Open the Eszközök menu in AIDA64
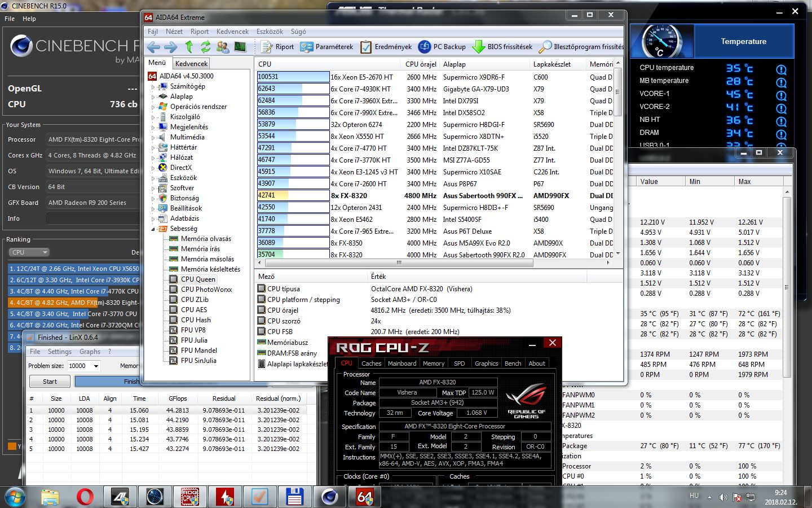 [270, 32]
